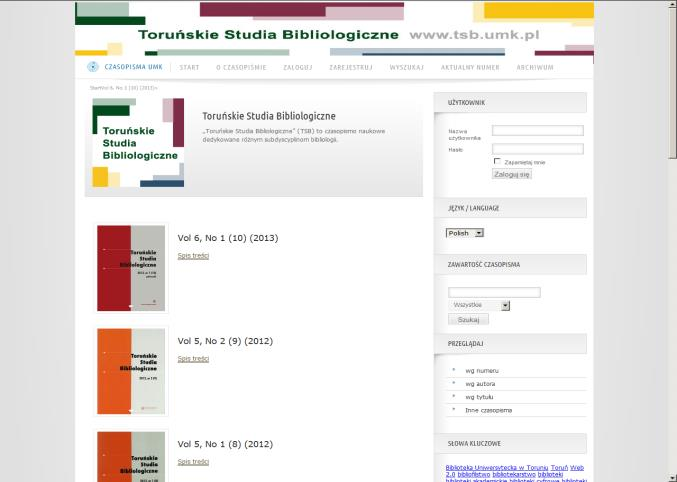Image resolution: width=677 pixels, height=482 pixels.
Task: Browse wg autora link
Action: tap(480, 384)
